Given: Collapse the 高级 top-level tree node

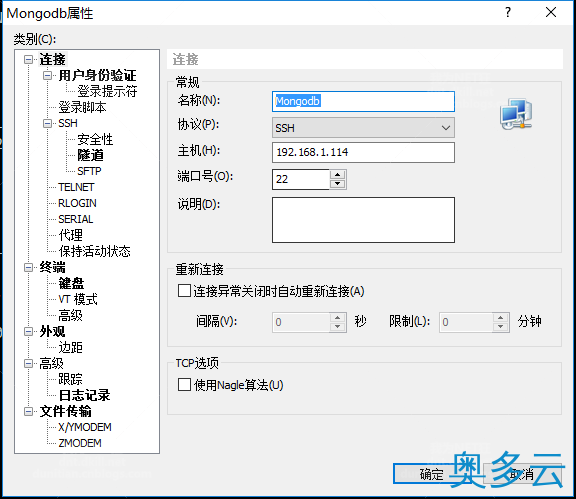Looking at the screenshot, I should (28, 363).
